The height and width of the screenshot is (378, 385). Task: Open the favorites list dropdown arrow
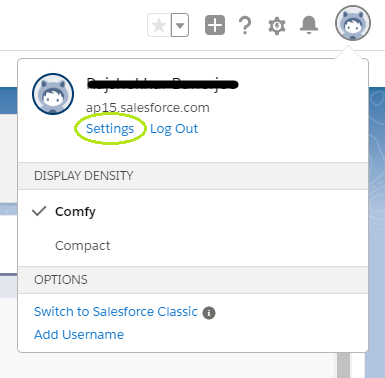click(x=180, y=25)
